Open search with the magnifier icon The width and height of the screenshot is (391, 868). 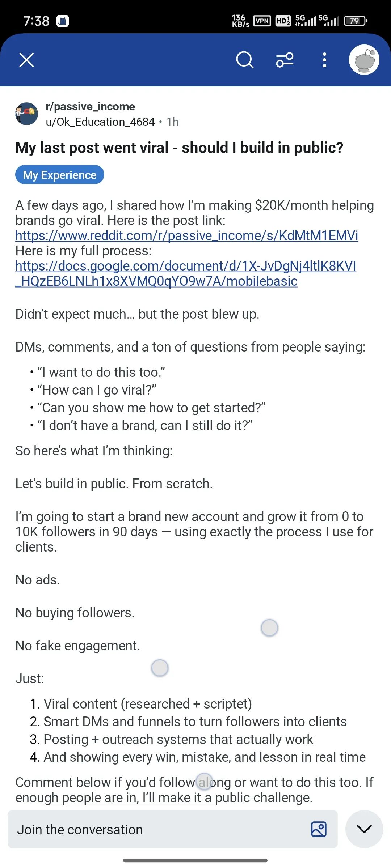245,60
